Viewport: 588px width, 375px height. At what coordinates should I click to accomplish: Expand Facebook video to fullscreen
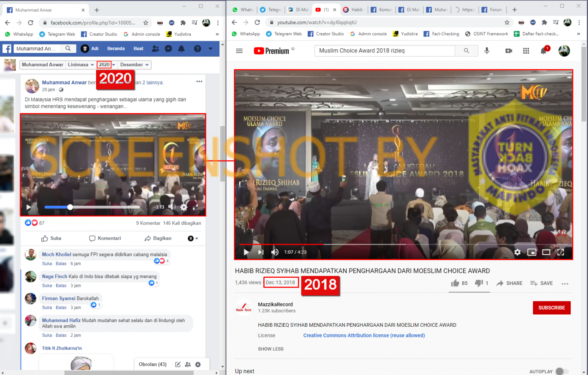(195, 207)
